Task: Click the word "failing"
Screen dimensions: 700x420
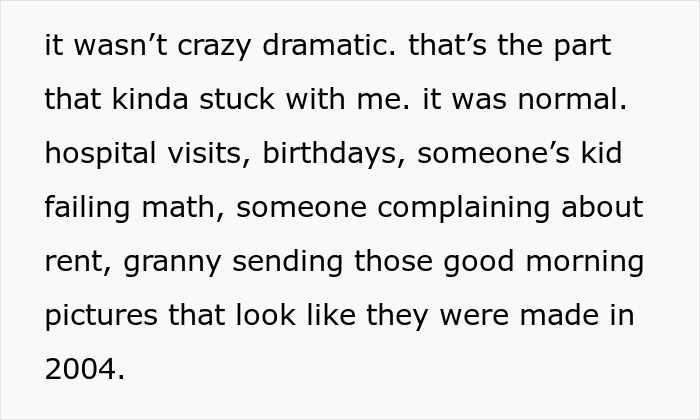Action: click(85, 208)
